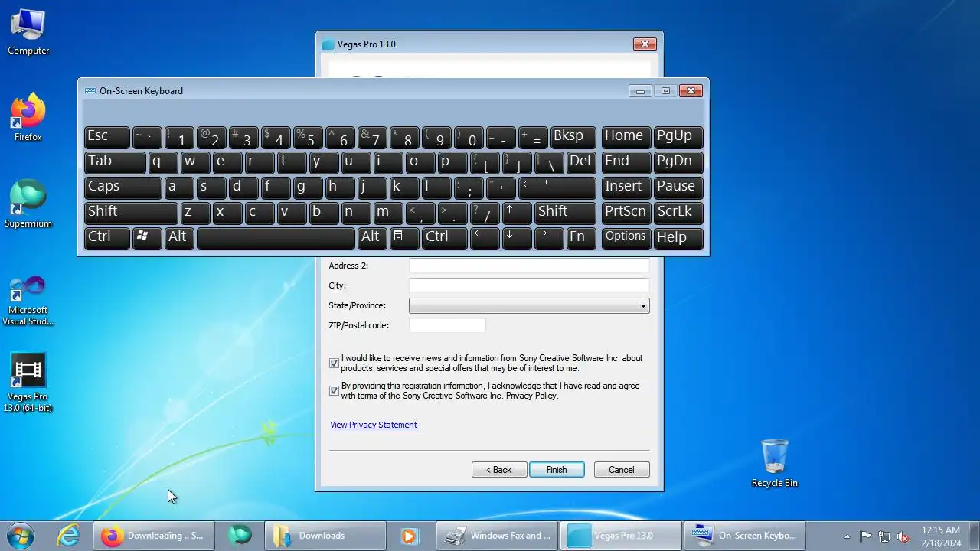The width and height of the screenshot is (980, 551).
Task: Toggle the Caps key on keyboard
Action: tap(122, 187)
